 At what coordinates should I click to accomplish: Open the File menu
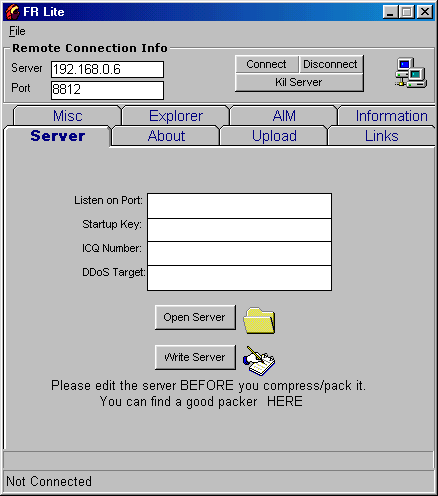click(17, 31)
